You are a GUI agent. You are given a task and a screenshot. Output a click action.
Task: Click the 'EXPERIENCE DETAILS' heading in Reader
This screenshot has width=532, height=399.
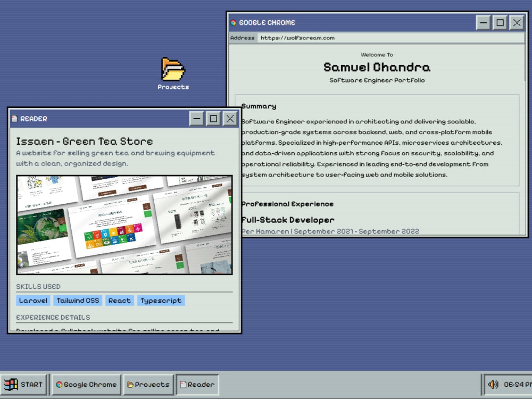pyautogui.click(x=53, y=317)
